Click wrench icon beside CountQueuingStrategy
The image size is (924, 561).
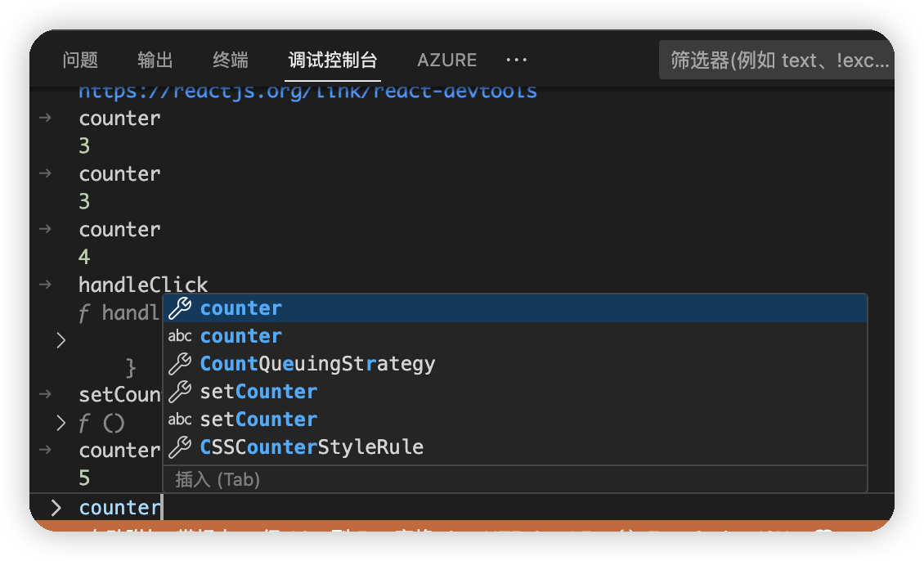click(x=179, y=364)
